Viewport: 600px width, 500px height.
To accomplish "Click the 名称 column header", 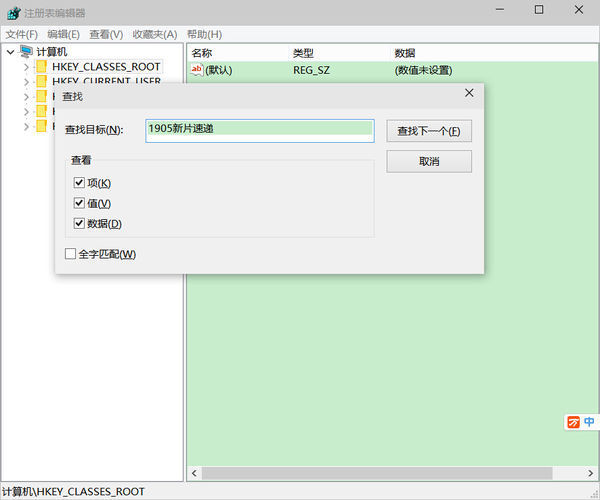I will tap(202, 53).
